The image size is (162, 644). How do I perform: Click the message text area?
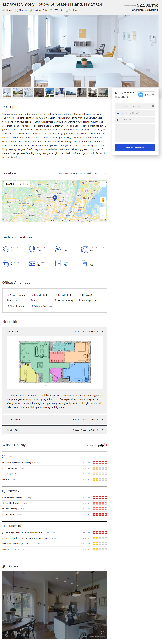[135, 133]
